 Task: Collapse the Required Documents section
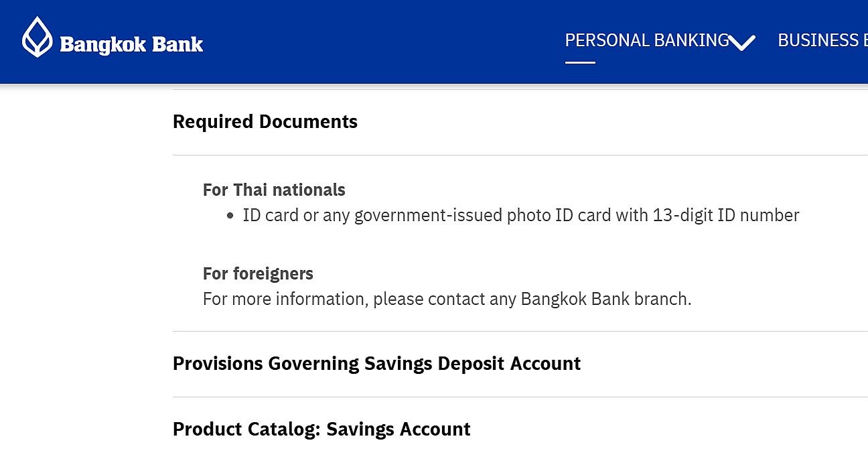(x=265, y=122)
